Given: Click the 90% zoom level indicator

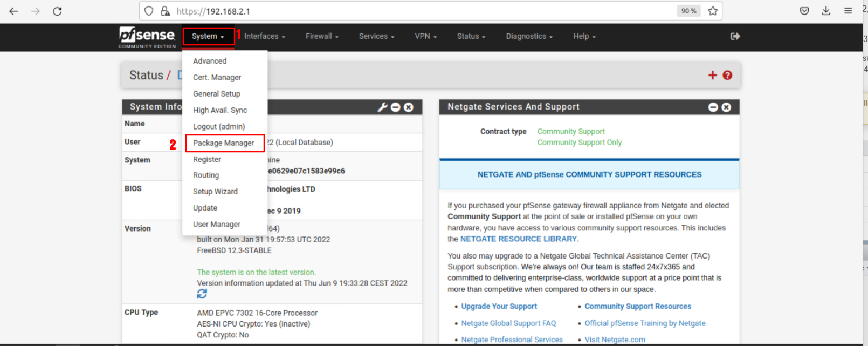Looking at the screenshot, I should [688, 11].
